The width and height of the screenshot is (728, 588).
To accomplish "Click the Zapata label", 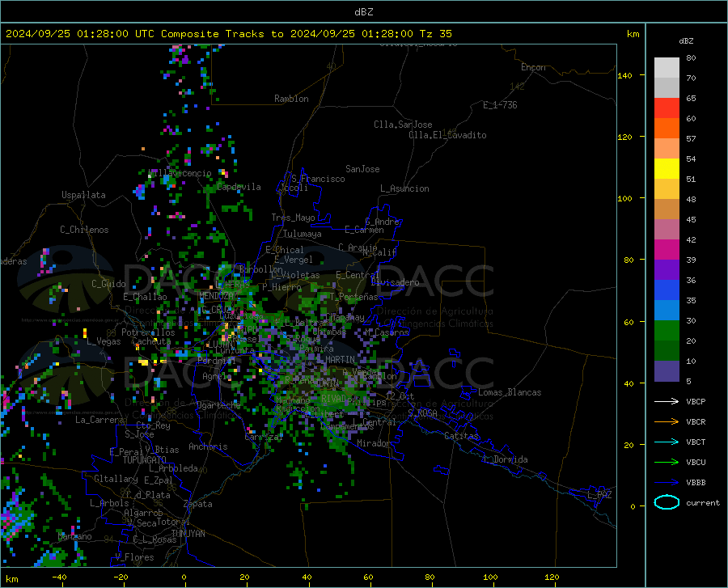I will point(198,504).
